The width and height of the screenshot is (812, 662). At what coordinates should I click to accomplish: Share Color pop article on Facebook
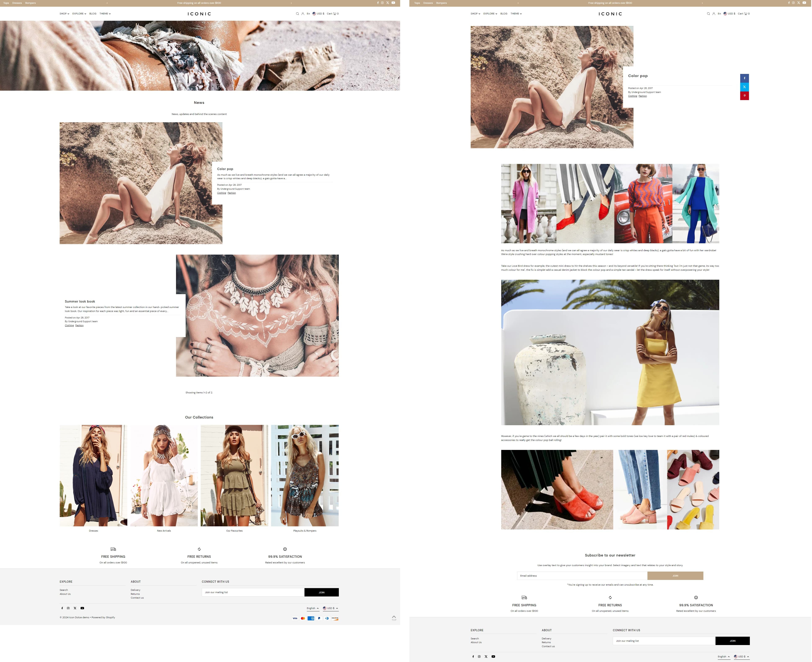(x=744, y=78)
